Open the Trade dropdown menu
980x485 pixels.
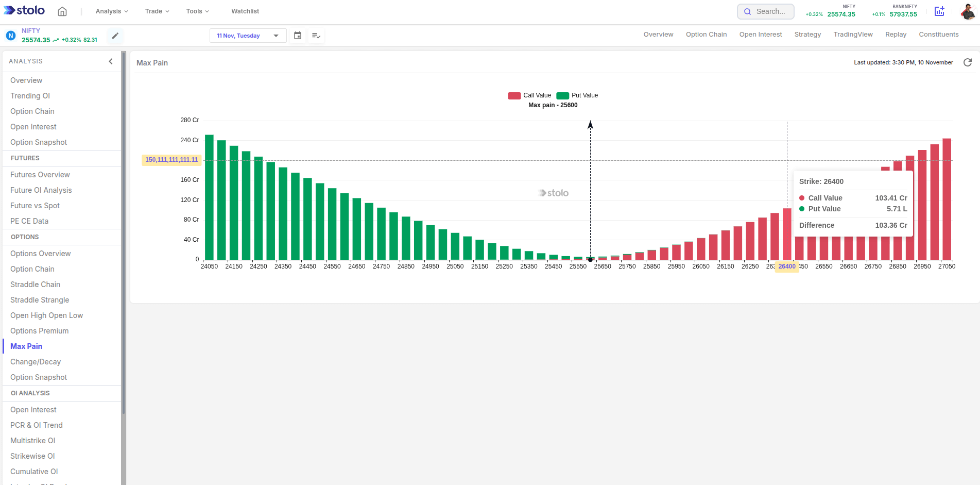[157, 11]
